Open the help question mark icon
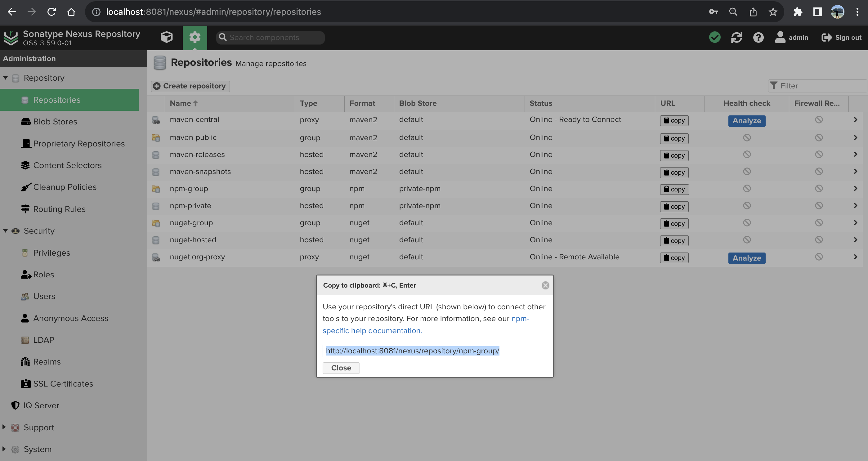Viewport: 868px width, 461px height. pyautogui.click(x=758, y=37)
